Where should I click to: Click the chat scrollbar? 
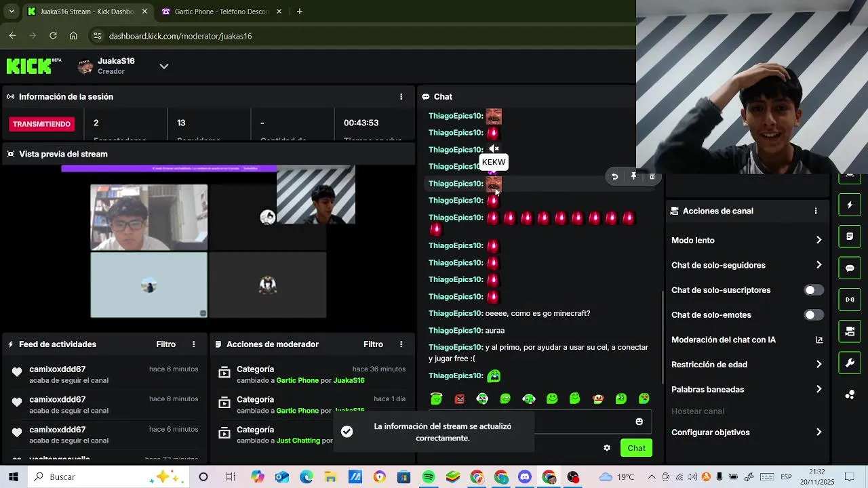[x=663, y=337]
